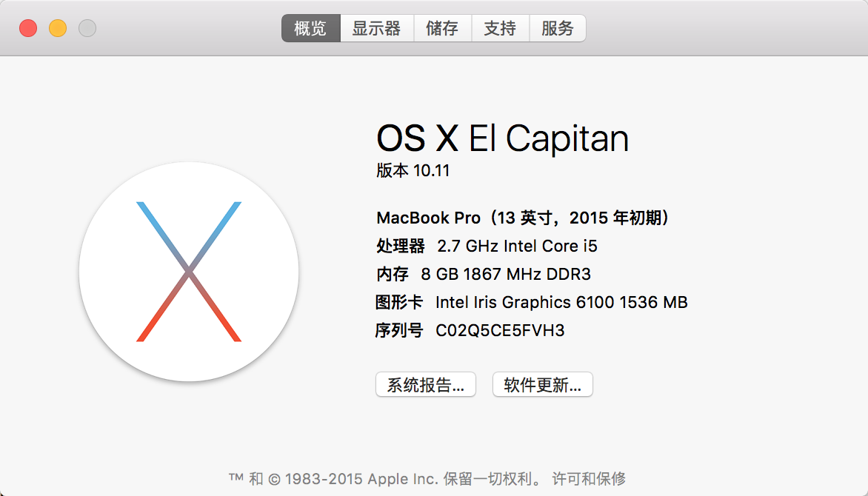
Task: Click the MacBook Pro model line
Action: [523, 218]
